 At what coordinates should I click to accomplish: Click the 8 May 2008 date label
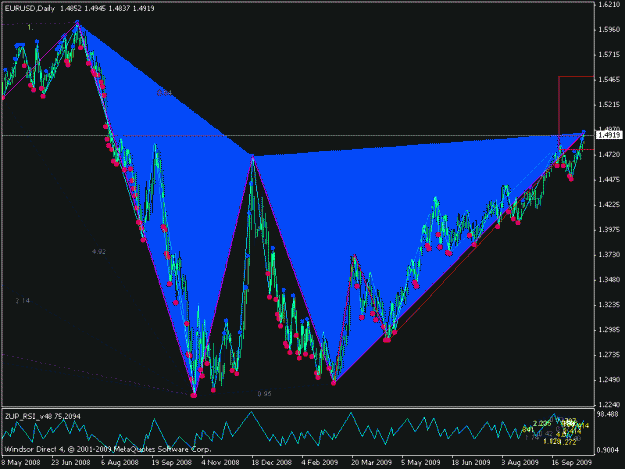(21, 463)
